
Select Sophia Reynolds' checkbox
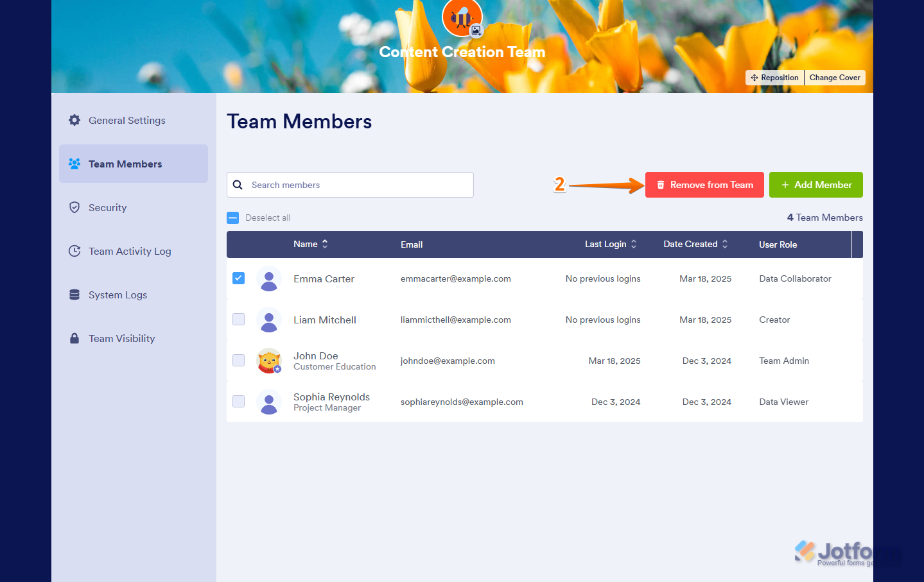pos(238,401)
